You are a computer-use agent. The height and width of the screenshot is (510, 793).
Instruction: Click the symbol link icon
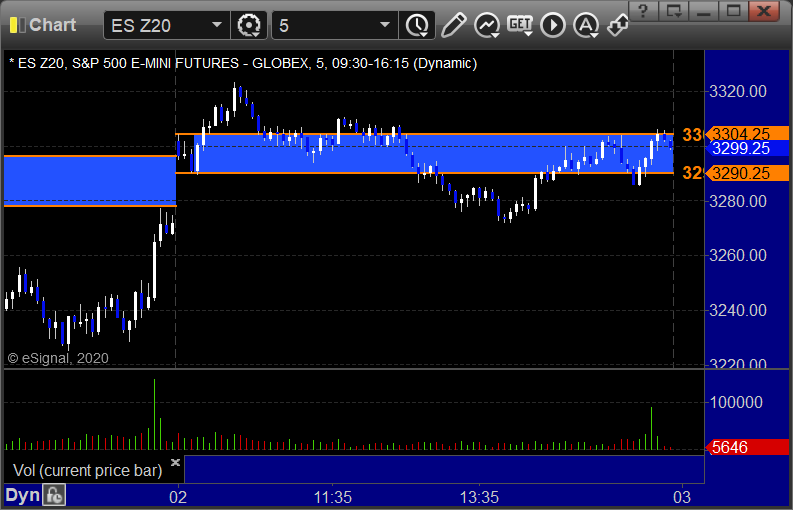(x=618, y=25)
